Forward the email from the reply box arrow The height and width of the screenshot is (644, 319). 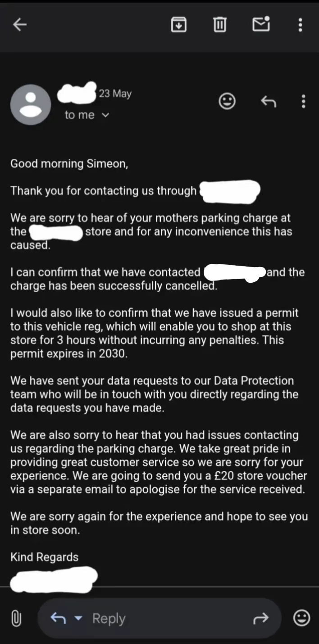(261, 618)
